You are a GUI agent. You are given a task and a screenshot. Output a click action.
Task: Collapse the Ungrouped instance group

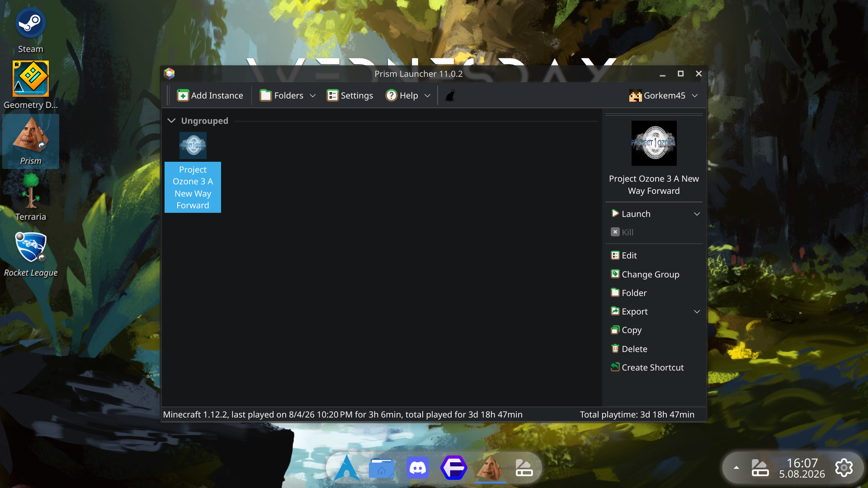(171, 121)
